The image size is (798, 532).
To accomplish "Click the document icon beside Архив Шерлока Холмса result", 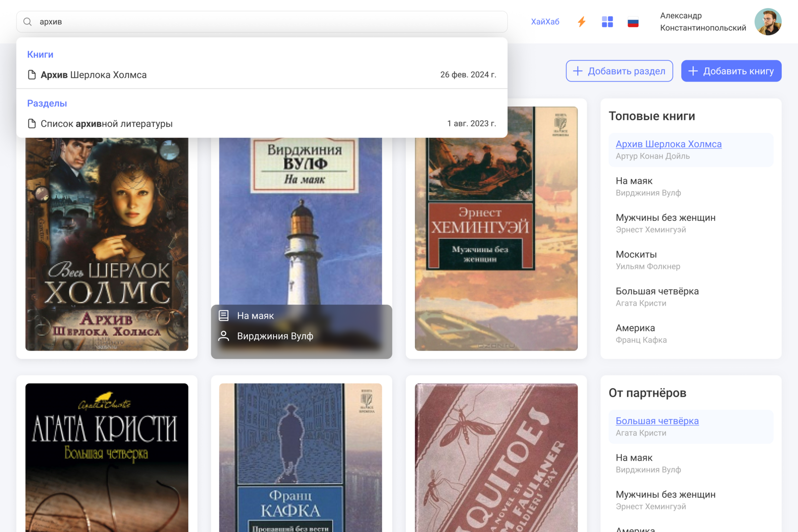I will pos(32,75).
